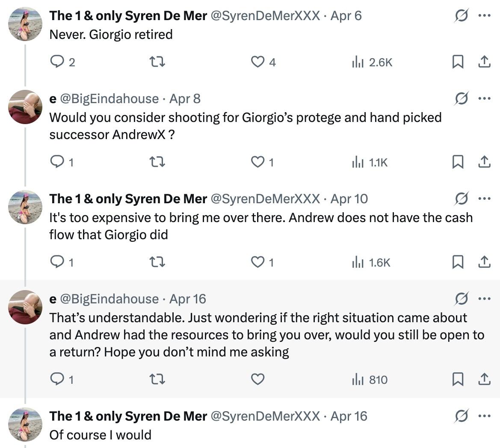
Task: Click Grok icon on Apr 8 tweet
Action: (462, 98)
